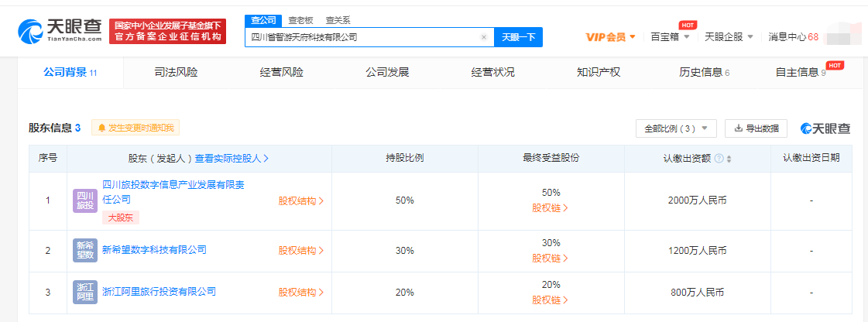Image resolution: width=868 pixels, height=322 pixels.
Task: Click the help icon beside 认缴出资额
Action: tap(719, 159)
